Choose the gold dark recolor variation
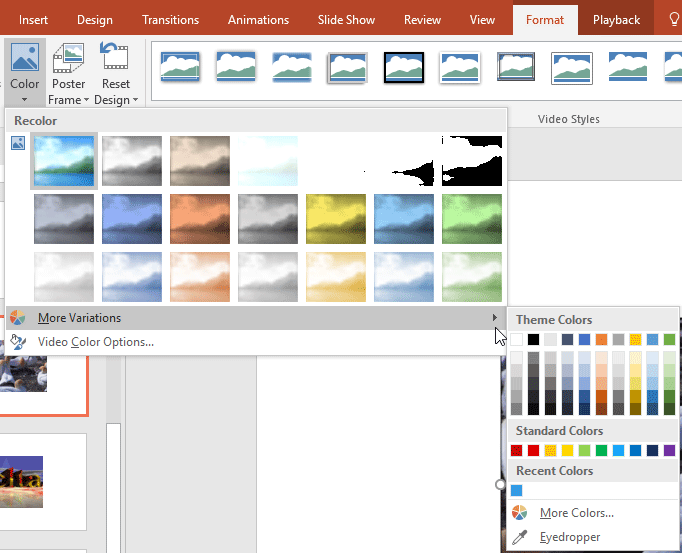The height and width of the screenshot is (553, 682). point(336,219)
